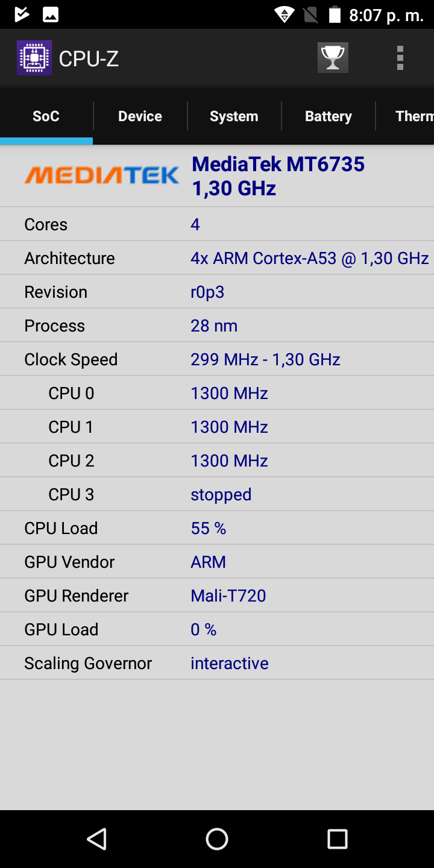Viewport: 434px width, 868px height.
Task: Tap the CPU 3 stopped row
Action: coord(217,494)
